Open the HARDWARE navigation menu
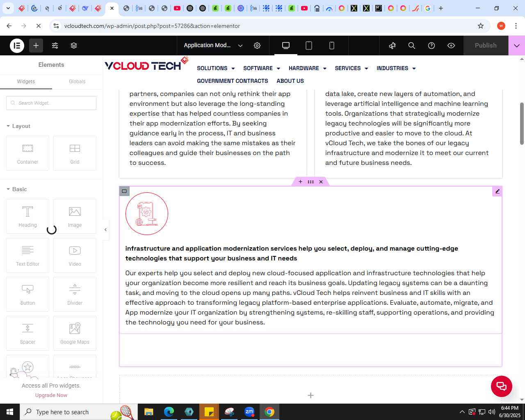This screenshot has height=420, width=525. (308, 68)
